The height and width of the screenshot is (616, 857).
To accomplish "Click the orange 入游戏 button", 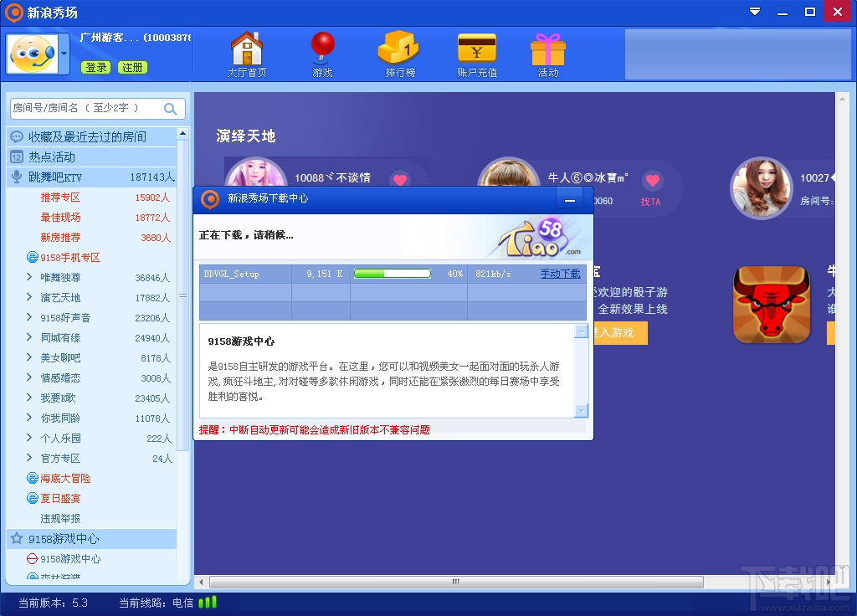I will 620,333.
